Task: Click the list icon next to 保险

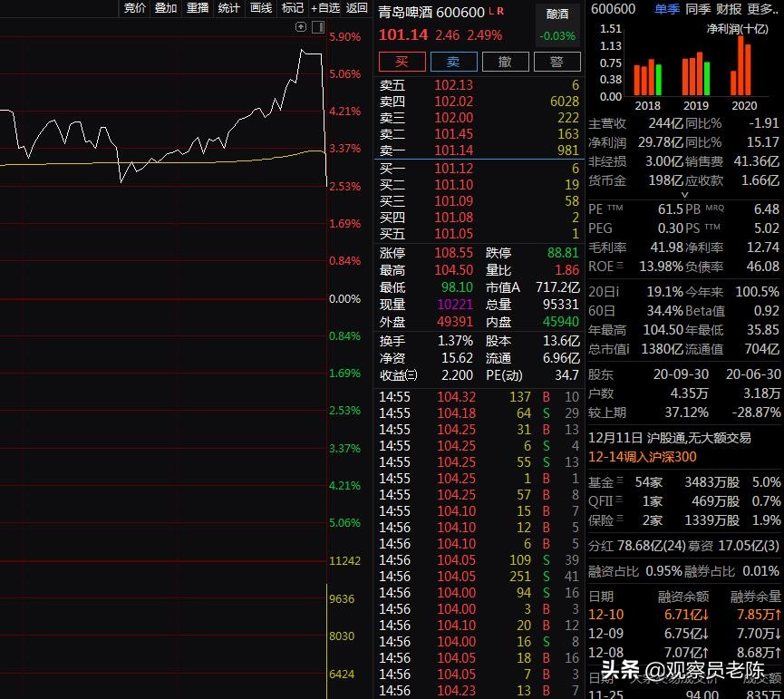Action: pos(620,518)
